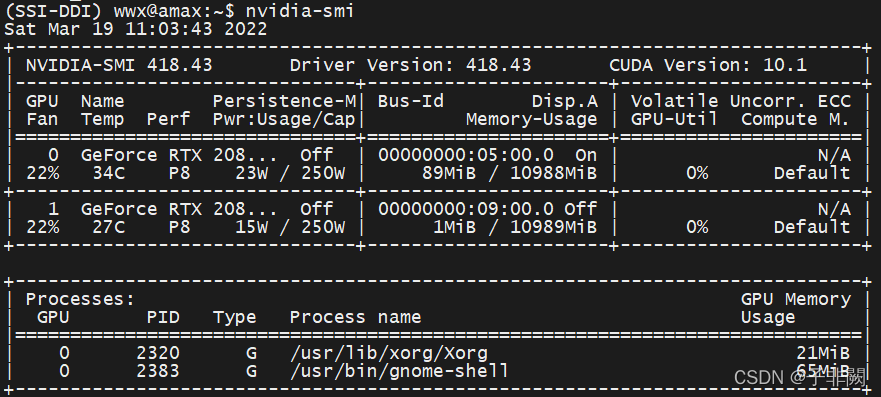This screenshot has width=881, height=397.
Task: Select the Bus-Id column header
Action: tap(411, 101)
